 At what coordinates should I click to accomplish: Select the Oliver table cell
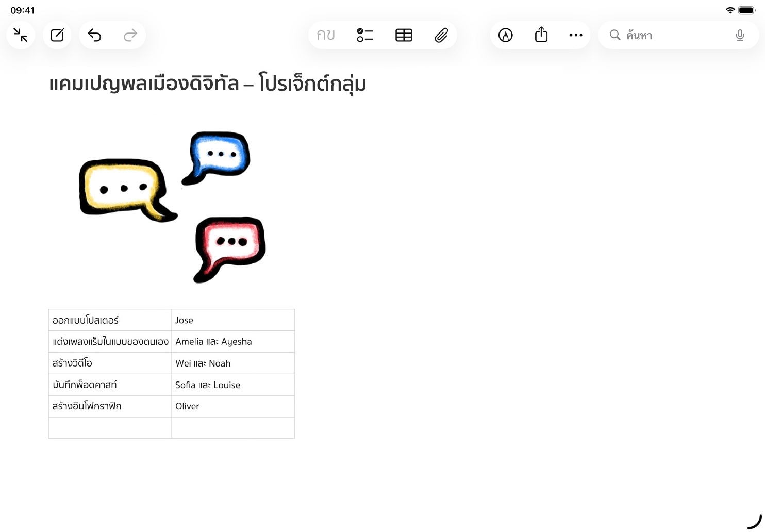pos(232,406)
